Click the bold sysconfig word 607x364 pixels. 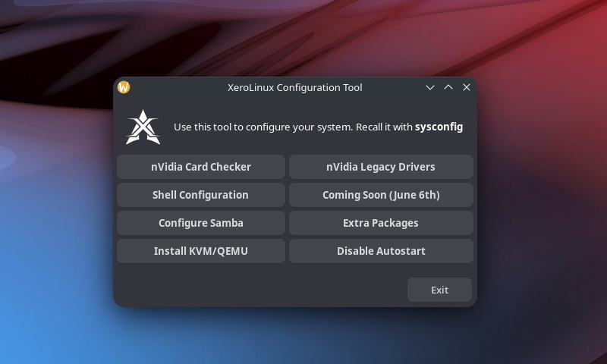[439, 127]
